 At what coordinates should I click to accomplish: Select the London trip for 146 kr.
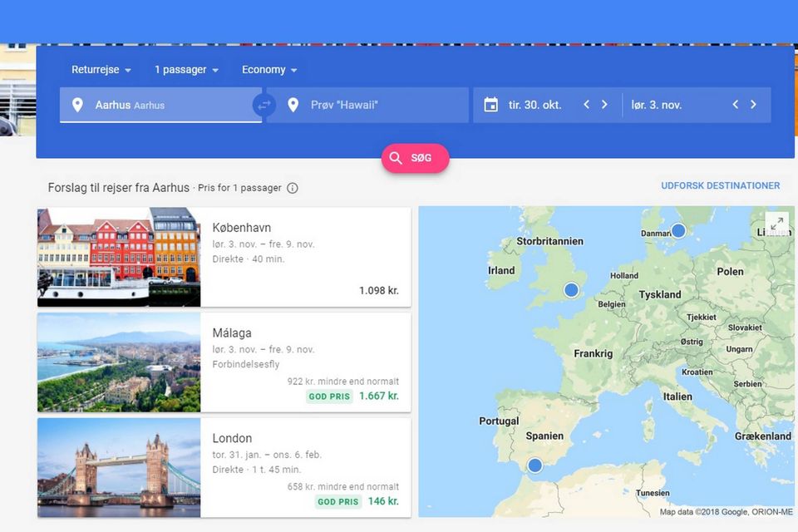point(305,467)
